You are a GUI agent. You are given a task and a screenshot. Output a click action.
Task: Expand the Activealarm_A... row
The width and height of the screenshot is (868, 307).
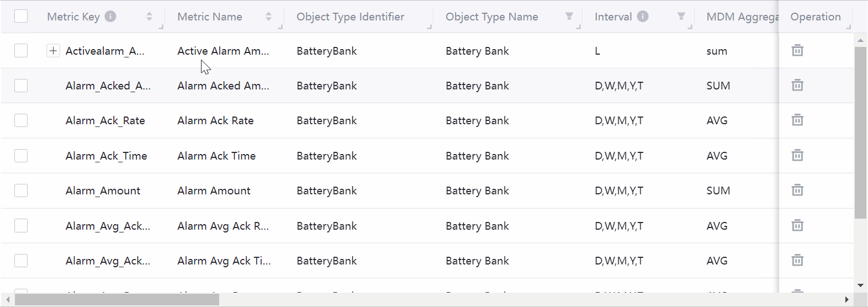click(53, 51)
